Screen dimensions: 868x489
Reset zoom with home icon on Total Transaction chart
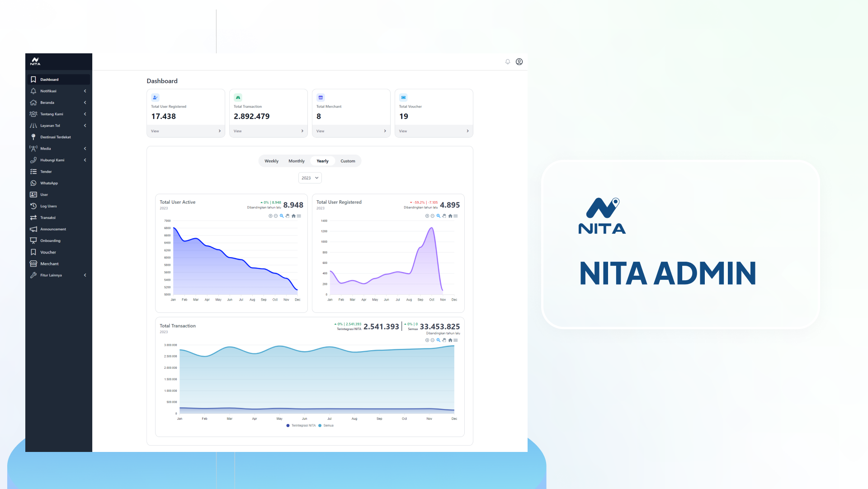pyautogui.click(x=450, y=340)
